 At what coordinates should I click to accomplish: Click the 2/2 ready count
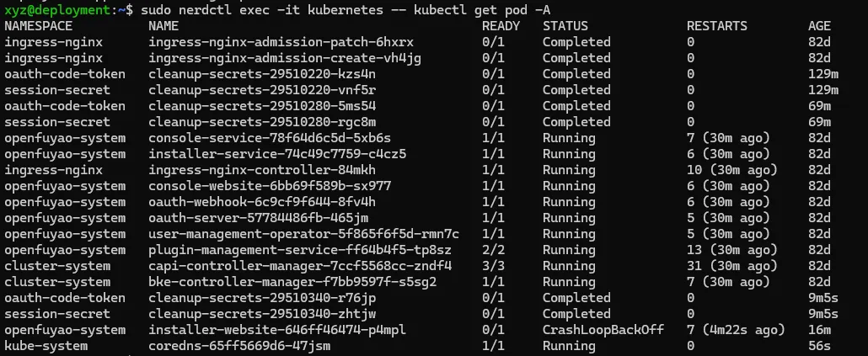[x=493, y=250]
